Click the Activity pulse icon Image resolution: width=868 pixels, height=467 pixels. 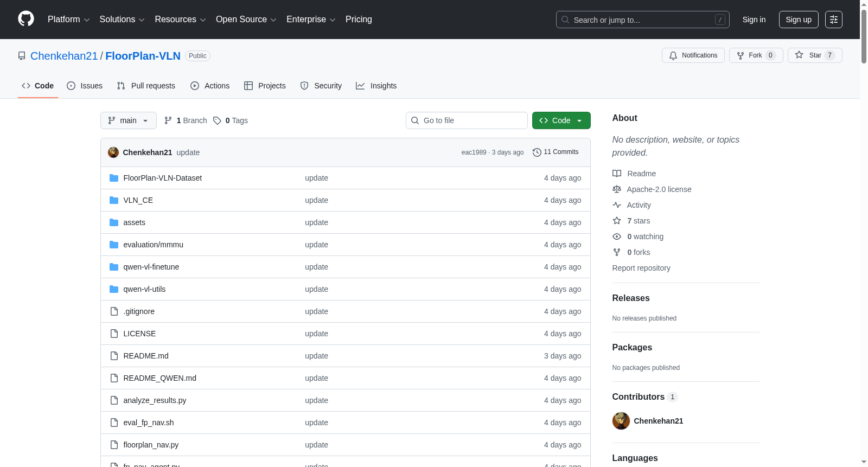click(x=617, y=205)
